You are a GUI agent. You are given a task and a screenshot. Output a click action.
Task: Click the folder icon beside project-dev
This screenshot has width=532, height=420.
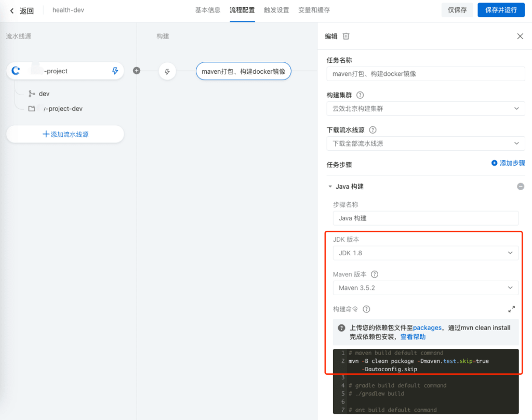pos(32,109)
